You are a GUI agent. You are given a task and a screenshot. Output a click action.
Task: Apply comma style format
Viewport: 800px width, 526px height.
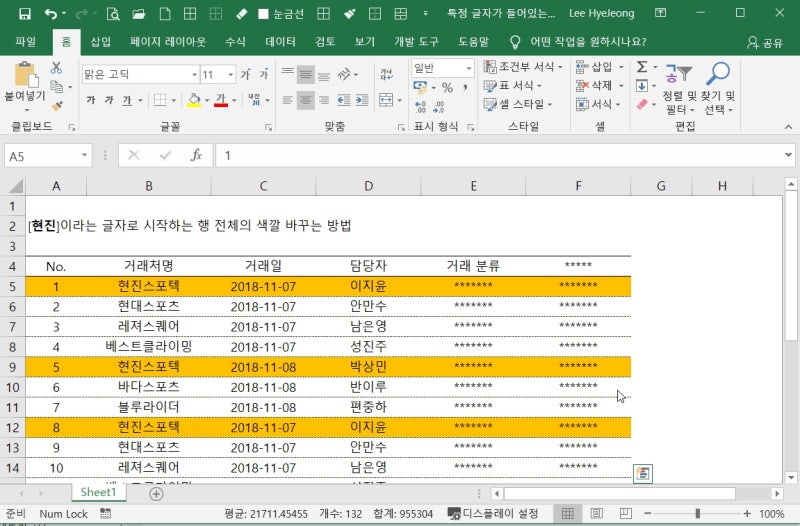point(465,87)
